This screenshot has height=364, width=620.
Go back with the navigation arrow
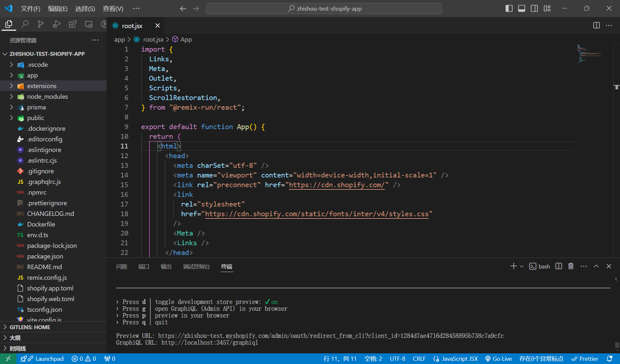pos(183,9)
